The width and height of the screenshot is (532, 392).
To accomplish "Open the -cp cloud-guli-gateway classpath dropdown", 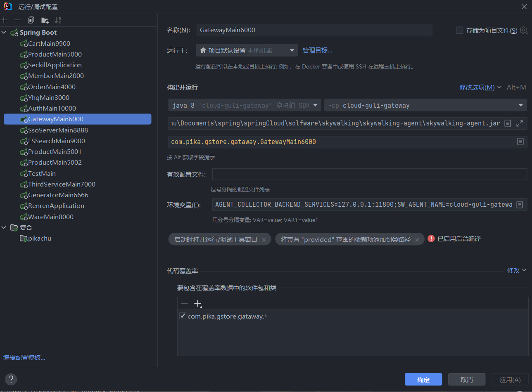I will click(x=425, y=105).
